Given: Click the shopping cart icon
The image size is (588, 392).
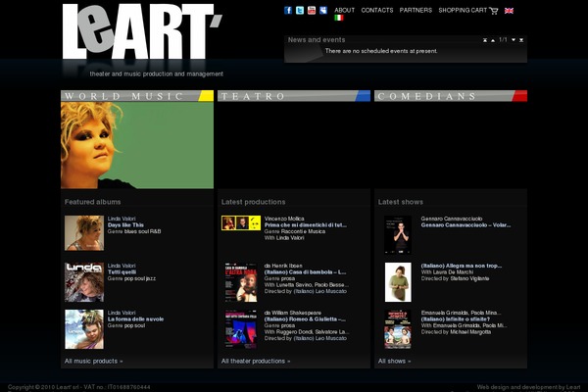Looking at the screenshot, I should [494, 11].
